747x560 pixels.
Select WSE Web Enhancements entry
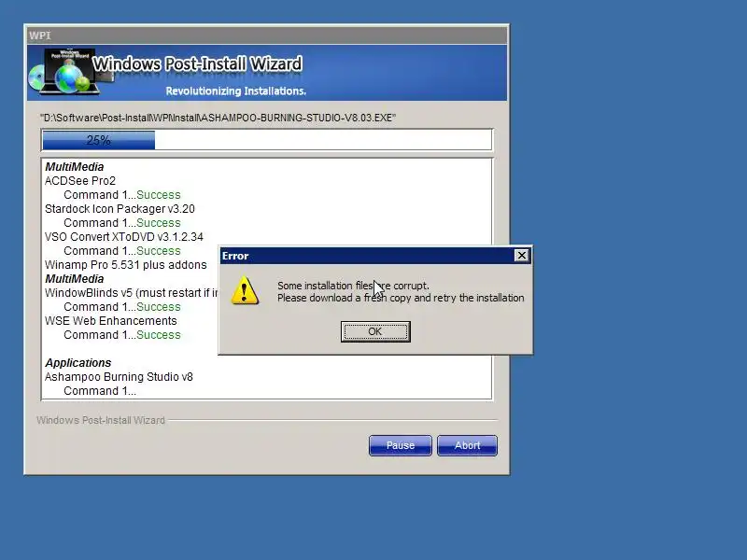(110, 321)
